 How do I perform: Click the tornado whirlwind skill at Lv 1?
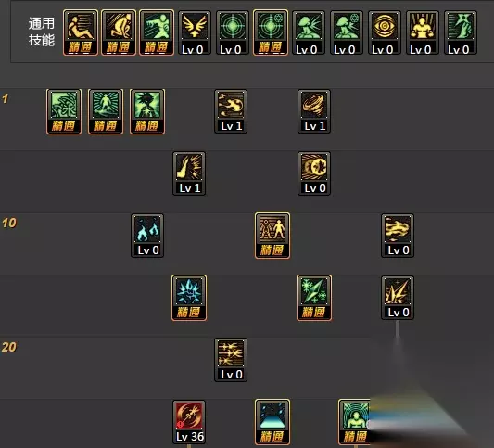(x=314, y=111)
